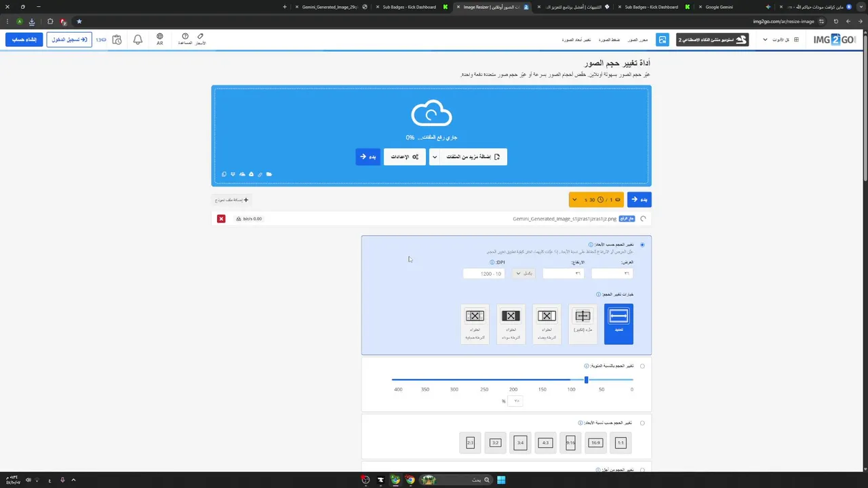Open the compress image menu item
Screen dimensions: 868x488
coord(609,40)
